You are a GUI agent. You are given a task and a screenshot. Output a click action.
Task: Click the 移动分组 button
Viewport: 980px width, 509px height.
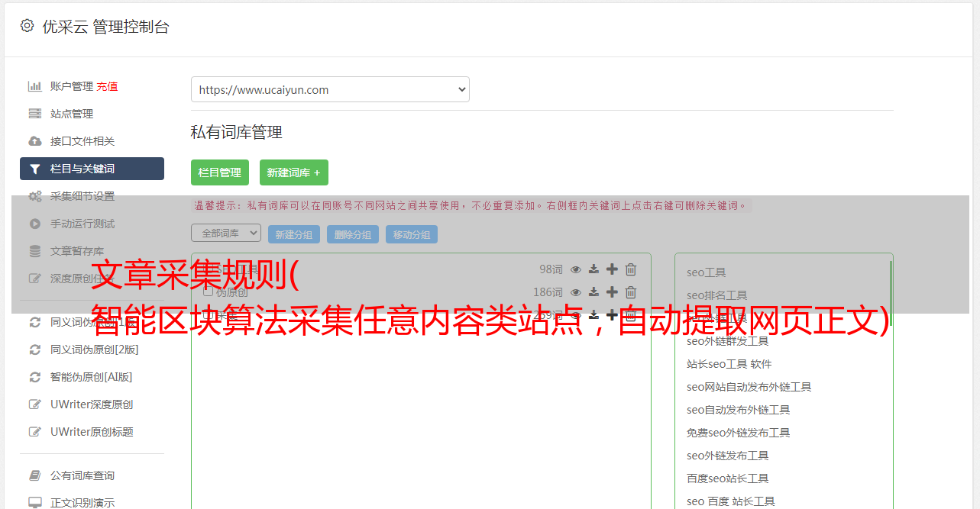pos(412,234)
